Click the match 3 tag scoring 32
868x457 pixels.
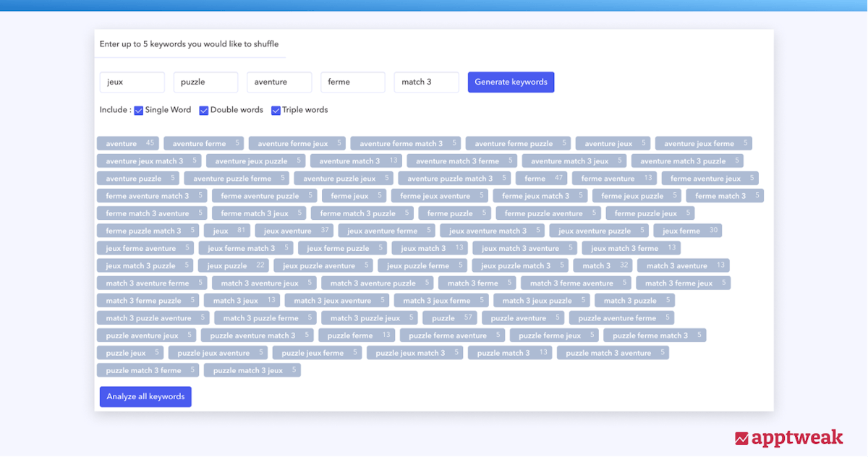coord(603,265)
